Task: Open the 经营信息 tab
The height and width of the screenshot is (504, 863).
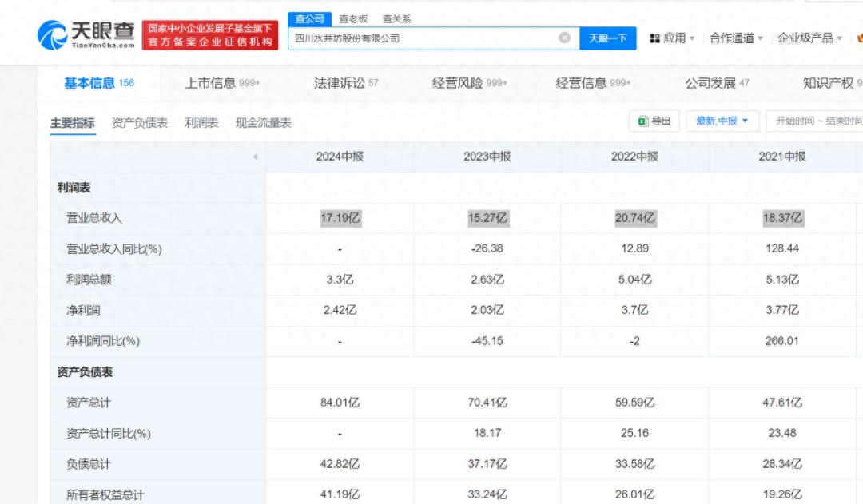Action: 593,83
